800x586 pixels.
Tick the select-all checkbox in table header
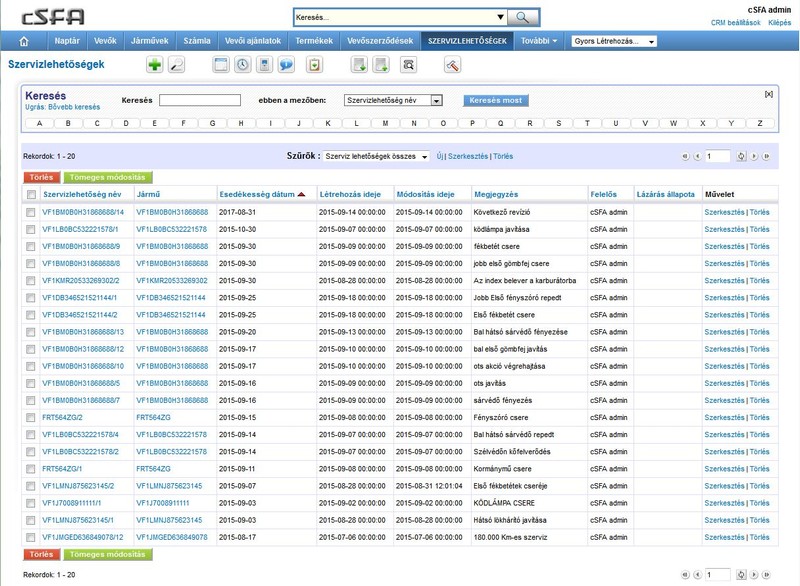[x=31, y=194]
